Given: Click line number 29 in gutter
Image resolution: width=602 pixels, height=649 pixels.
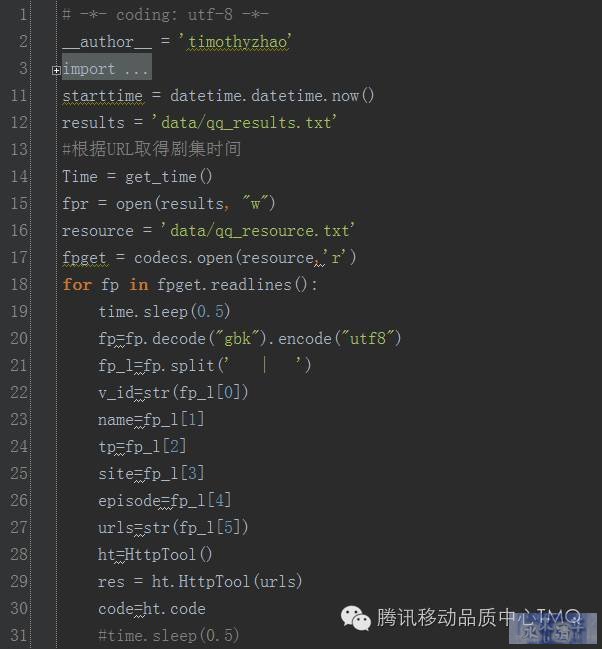Looking at the screenshot, I should pyautogui.click(x=19, y=582).
